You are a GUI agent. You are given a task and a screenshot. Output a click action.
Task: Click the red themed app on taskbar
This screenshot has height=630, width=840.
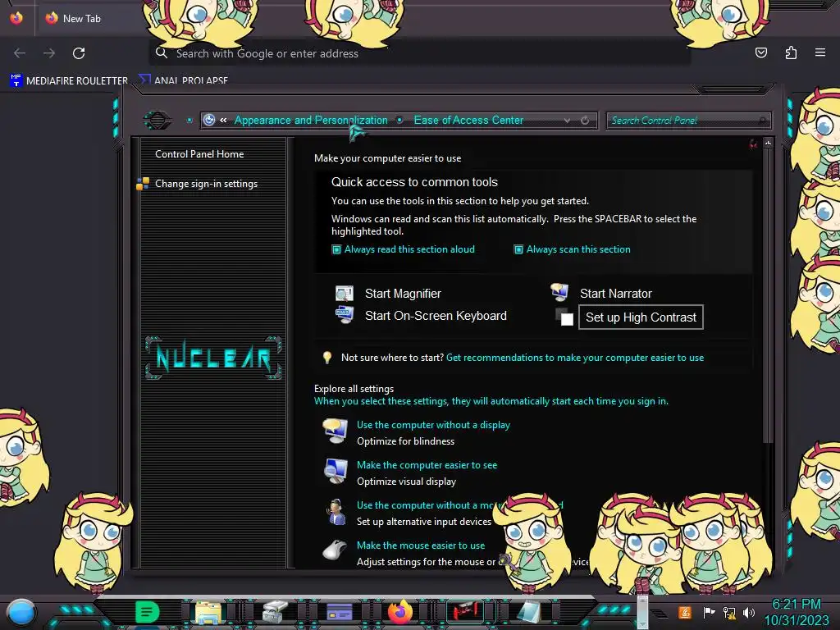[464, 612]
